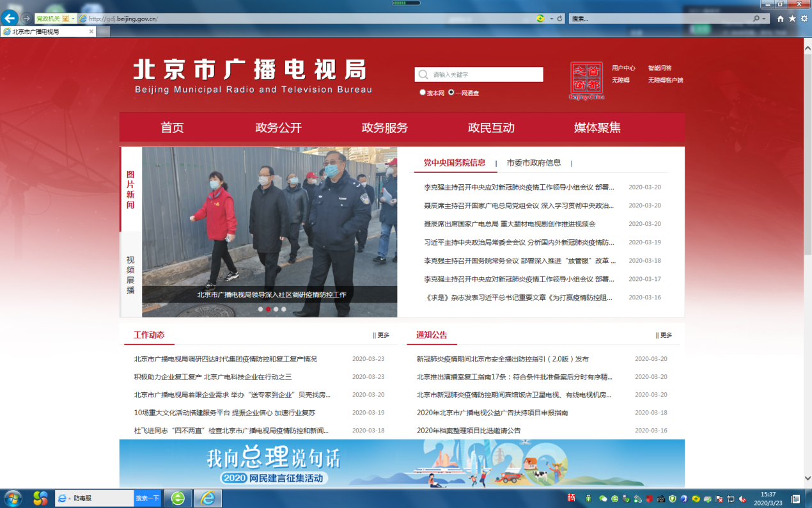Open 聂辰席出席国家广电总局 重大题材 news link
812x508 pixels.
click(x=510, y=224)
